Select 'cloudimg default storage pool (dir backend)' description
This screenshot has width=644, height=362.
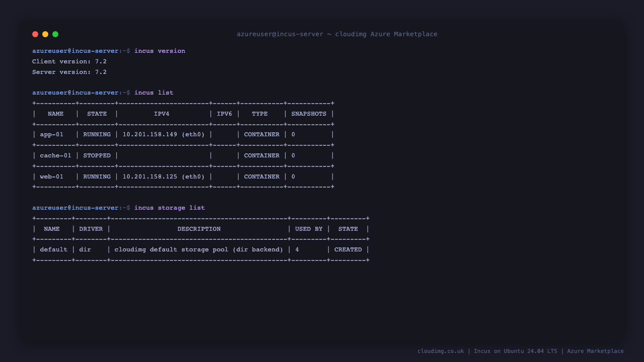click(x=199, y=249)
